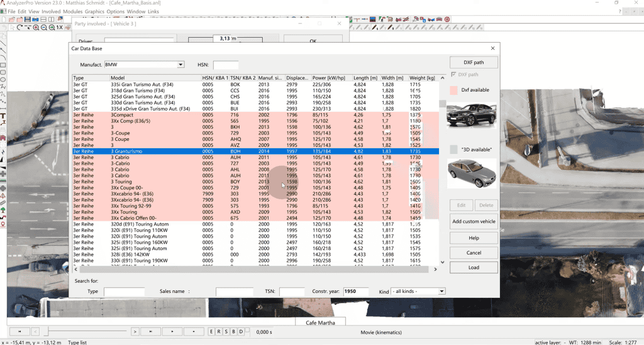Open the Manufact. BMW dropdown
The width and height of the screenshot is (644, 345).
(180, 65)
